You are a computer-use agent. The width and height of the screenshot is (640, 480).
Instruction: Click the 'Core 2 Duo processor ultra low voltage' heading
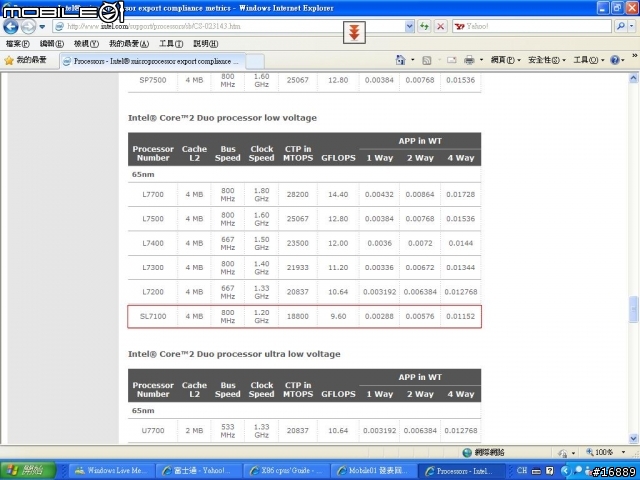point(234,354)
